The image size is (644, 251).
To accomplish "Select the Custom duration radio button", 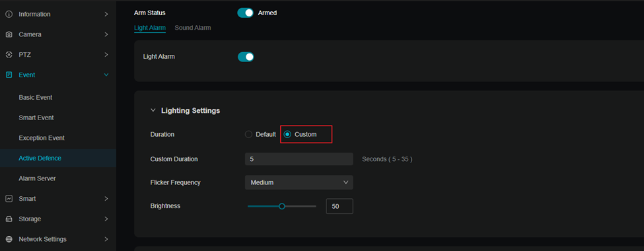I will pyautogui.click(x=287, y=134).
